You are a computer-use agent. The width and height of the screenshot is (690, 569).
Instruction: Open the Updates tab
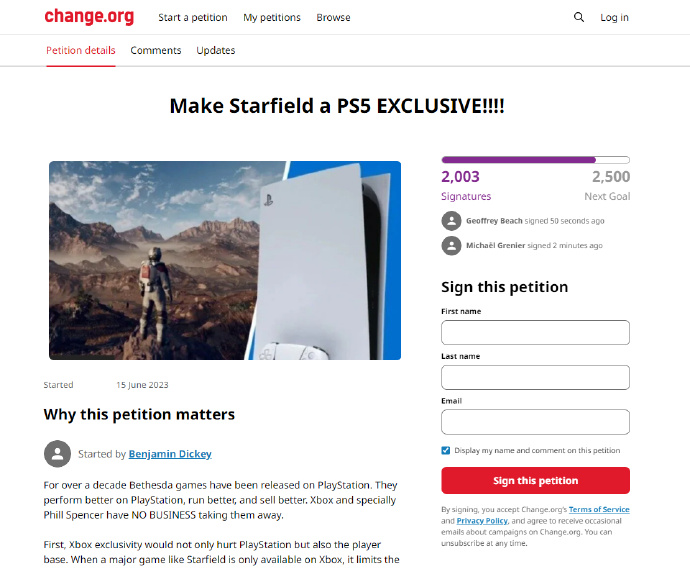click(x=216, y=51)
